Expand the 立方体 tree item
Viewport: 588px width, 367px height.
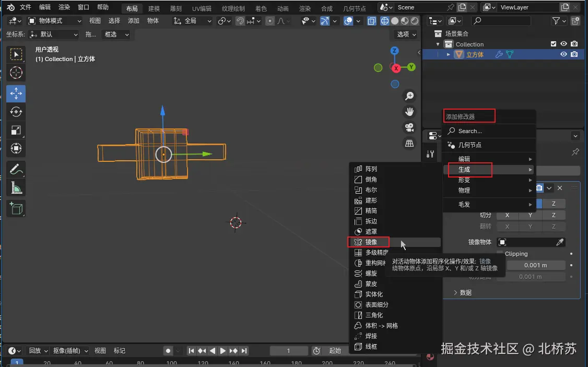448,55
